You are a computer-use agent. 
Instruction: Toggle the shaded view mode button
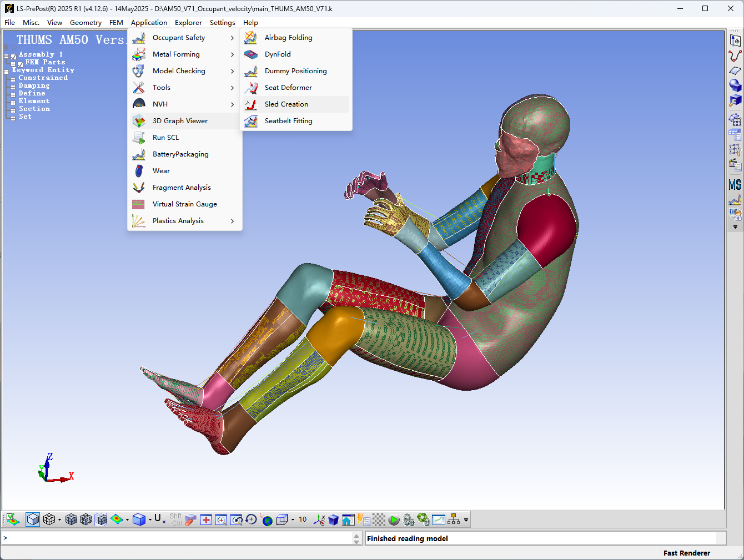33,519
